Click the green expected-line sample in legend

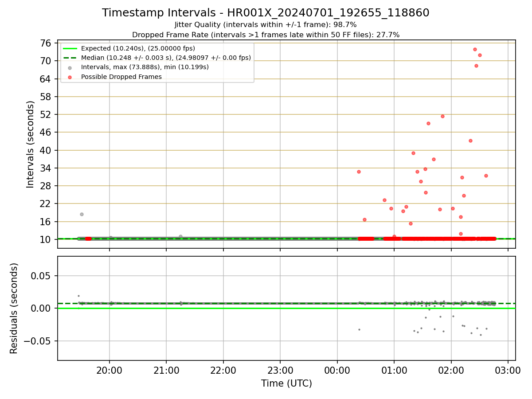(70, 48)
